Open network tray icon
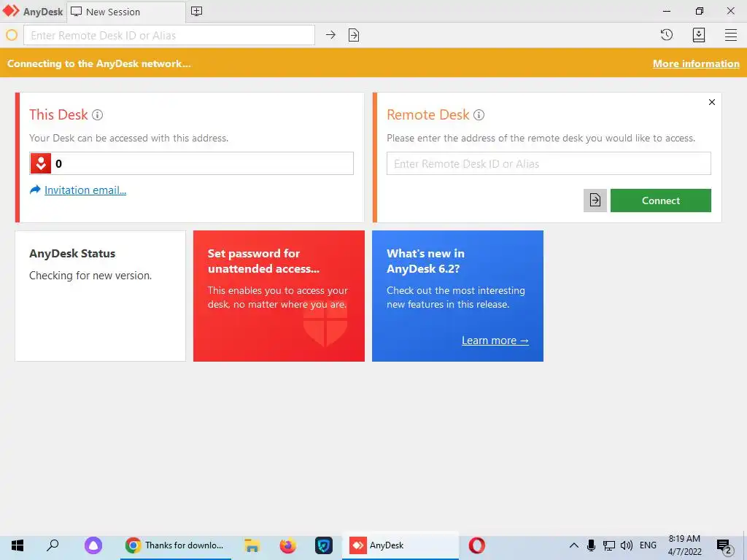The height and width of the screenshot is (560, 747). pos(609,545)
